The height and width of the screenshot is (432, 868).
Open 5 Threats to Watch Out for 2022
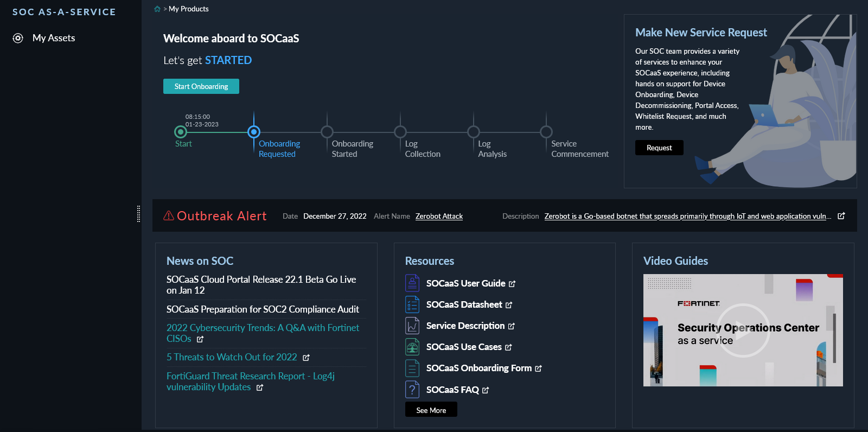click(232, 357)
